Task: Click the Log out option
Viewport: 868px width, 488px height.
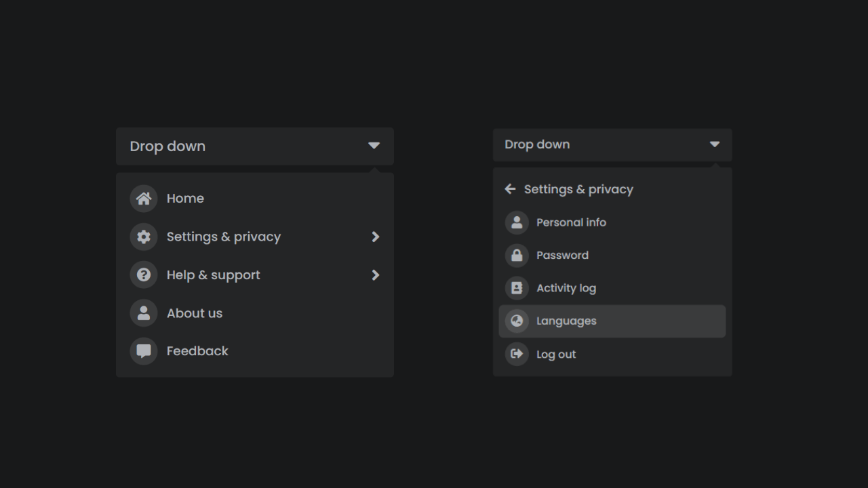Action: click(556, 354)
